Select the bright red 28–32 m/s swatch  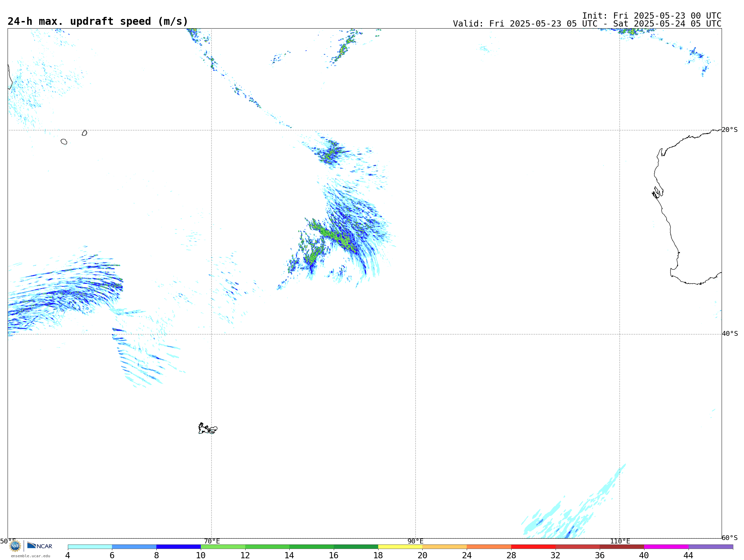click(533, 547)
